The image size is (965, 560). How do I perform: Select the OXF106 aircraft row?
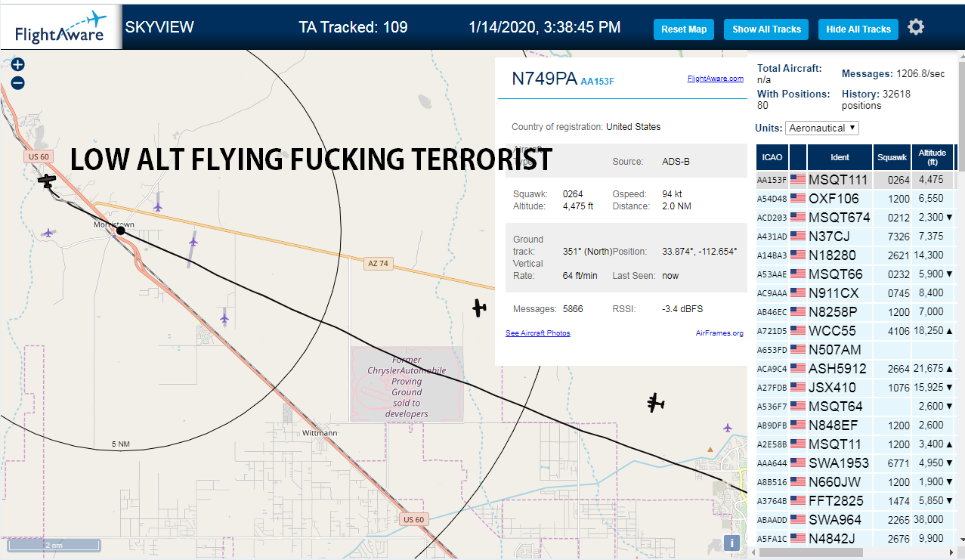click(855, 199)
